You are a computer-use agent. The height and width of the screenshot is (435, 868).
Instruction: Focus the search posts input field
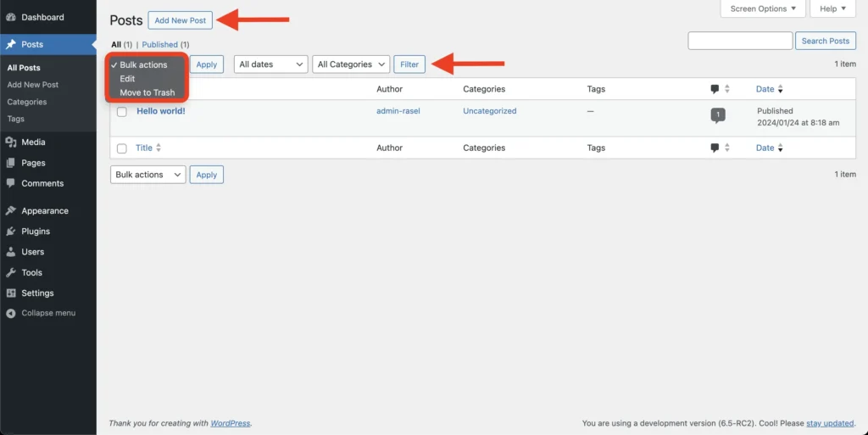tap(740, 41)
